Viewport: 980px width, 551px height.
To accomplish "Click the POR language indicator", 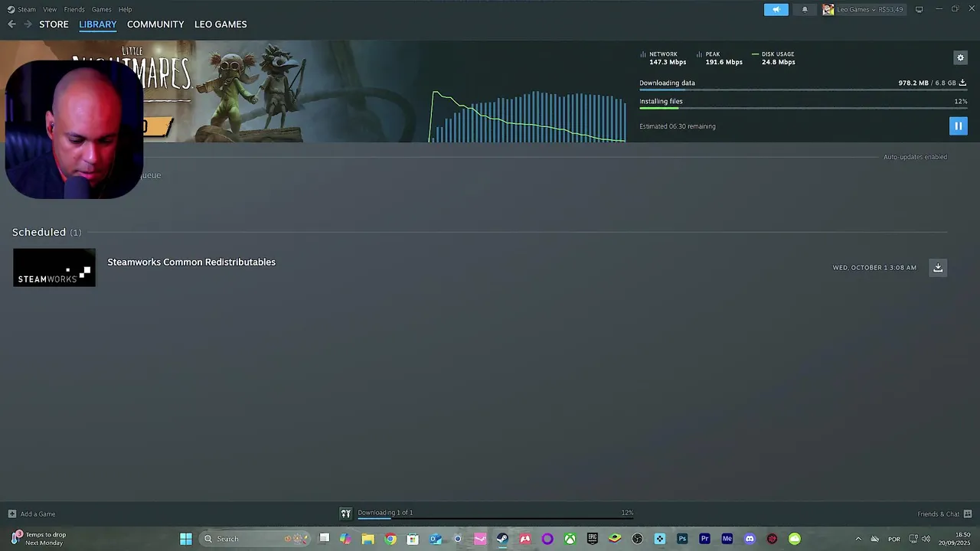I will pyautogui.click(x=893, y=540).
